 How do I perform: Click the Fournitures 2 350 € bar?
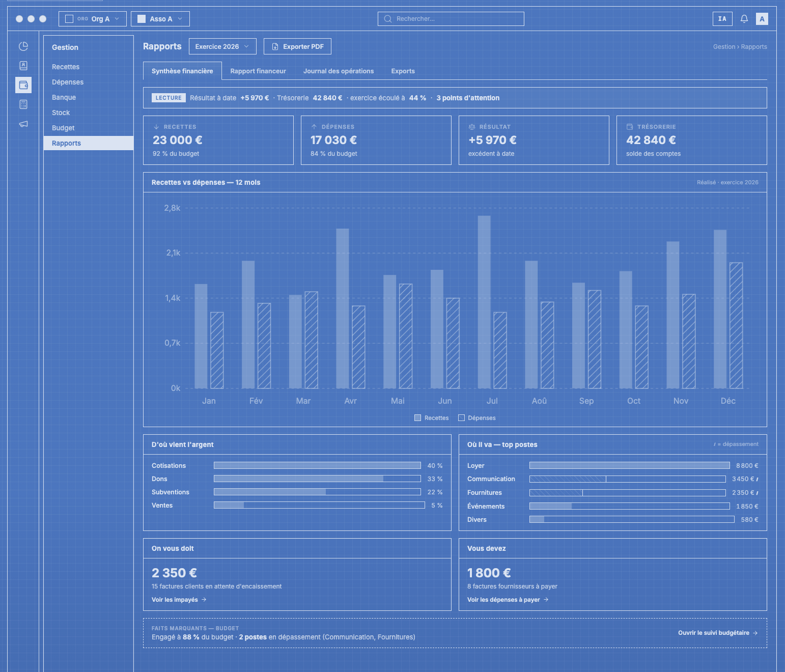pyautogui.click(x=628, y=493)
